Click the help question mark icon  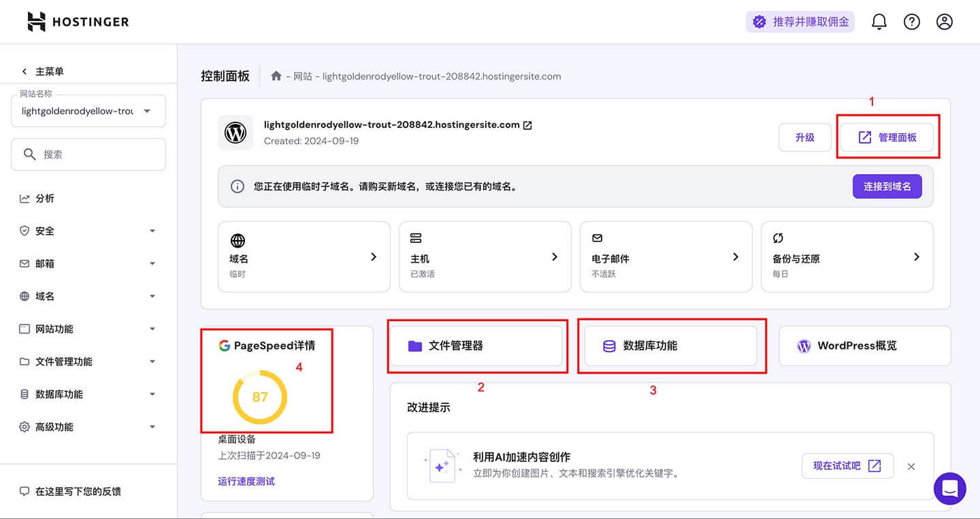click(911, 21)
